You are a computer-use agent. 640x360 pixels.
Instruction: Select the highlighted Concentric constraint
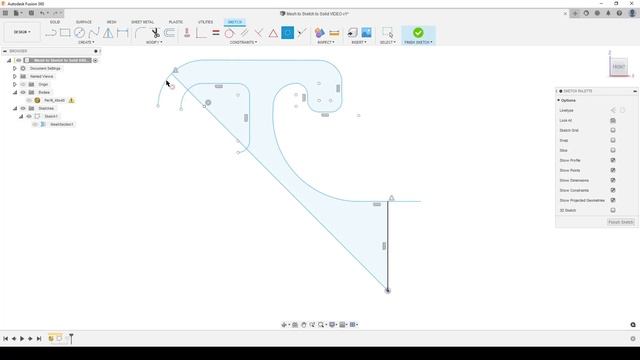287,33
